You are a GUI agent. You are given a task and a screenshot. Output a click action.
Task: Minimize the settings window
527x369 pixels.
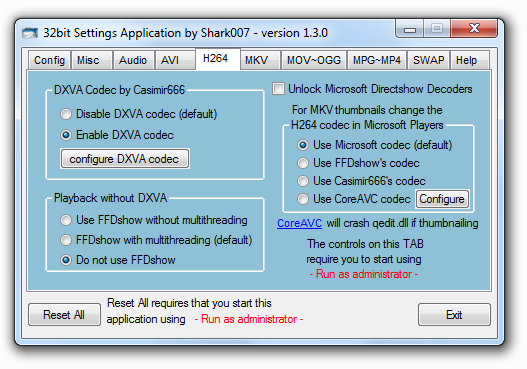tap(410, 29)
